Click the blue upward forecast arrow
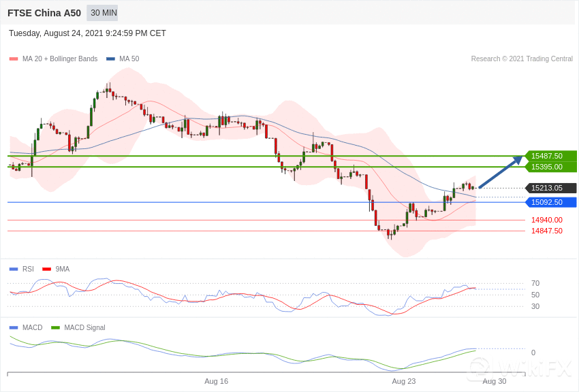Image resolution: width=579 pixels, height=392 pixels. coord(500,172)
